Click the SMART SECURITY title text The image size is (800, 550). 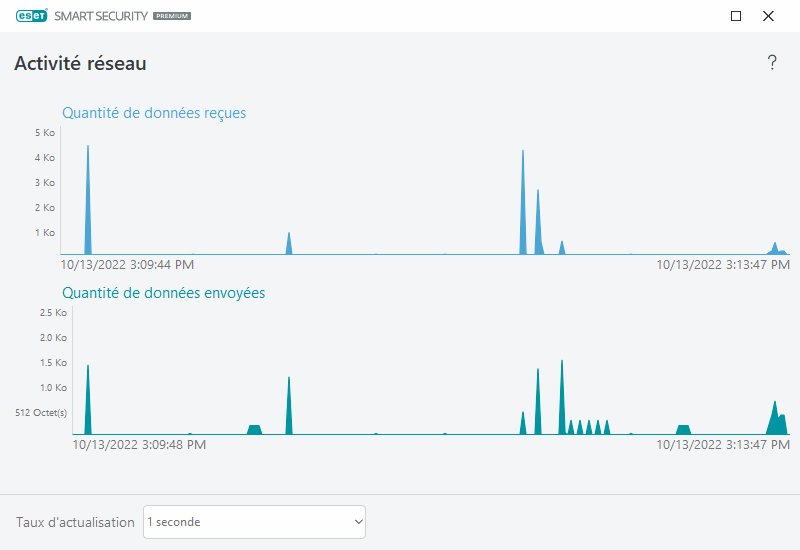tap(101, 16)
